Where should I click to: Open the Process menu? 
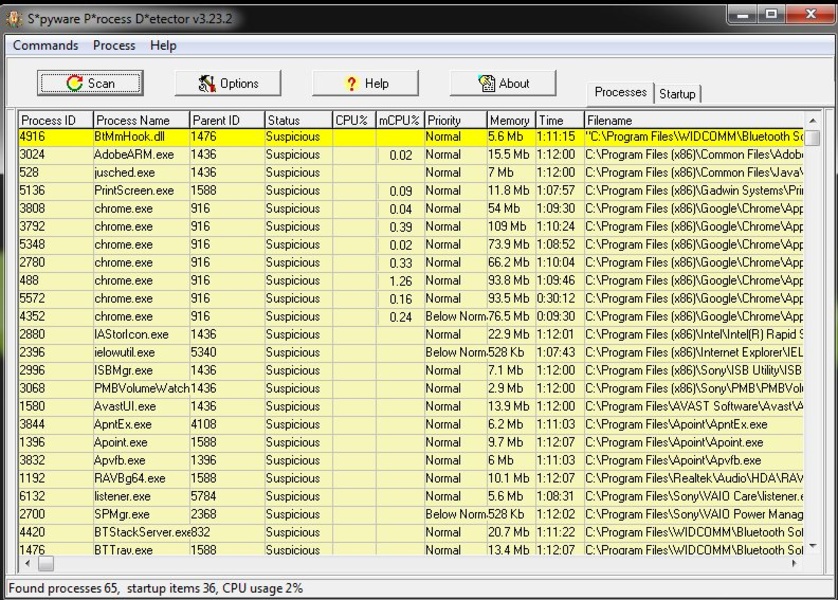pos(114,45)
